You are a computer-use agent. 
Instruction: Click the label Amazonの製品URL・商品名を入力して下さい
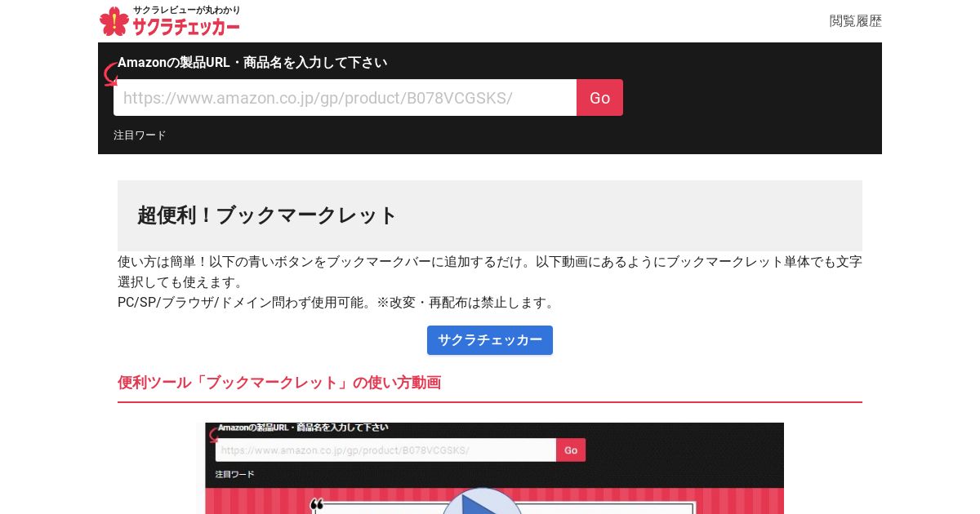(252, 63)
